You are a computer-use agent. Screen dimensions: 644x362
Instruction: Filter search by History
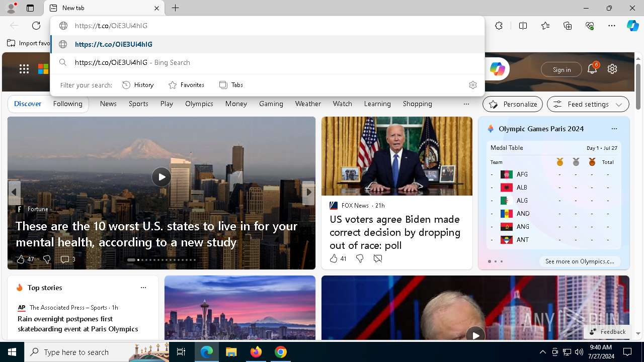138,85
